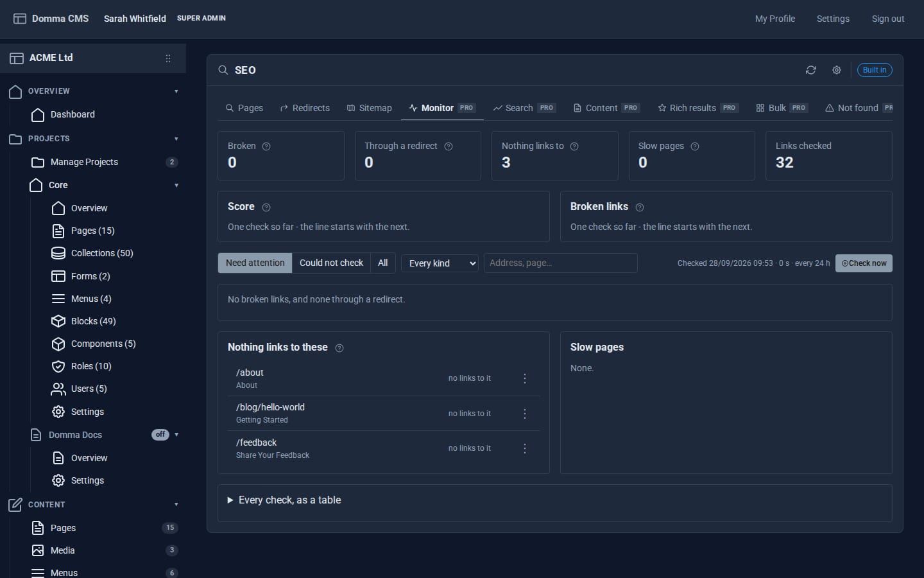Viewport: 924px width, 578px height.
Task: Click the Dashboard home icon
Action: [x=38, y=114]
